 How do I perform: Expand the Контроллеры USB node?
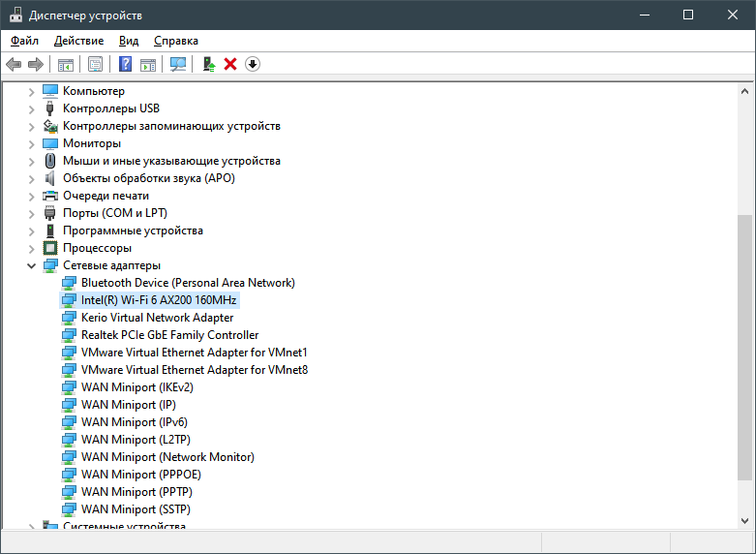[31, 109]
